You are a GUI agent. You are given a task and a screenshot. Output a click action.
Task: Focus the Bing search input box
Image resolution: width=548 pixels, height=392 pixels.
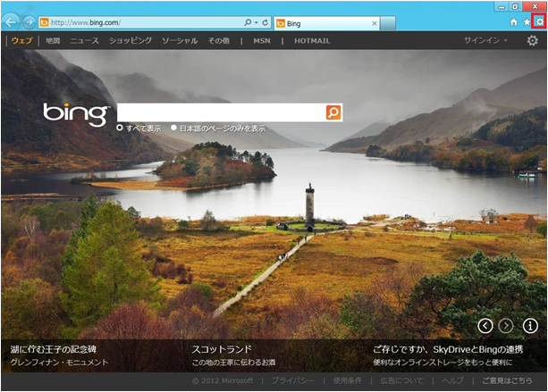[x=222, y=113]
